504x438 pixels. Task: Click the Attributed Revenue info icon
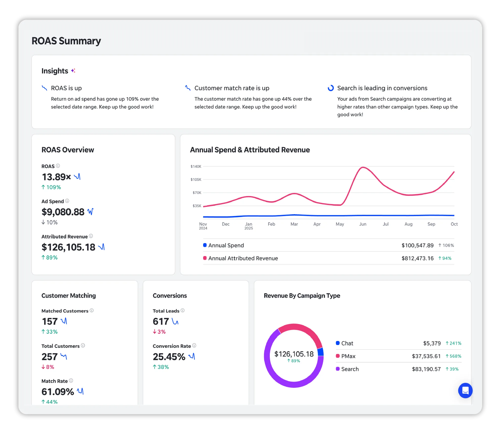[91, 236]
